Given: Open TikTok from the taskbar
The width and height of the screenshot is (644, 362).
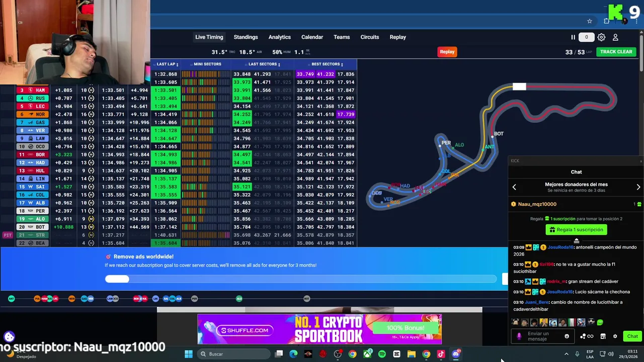Looking at the screenshot, I should 441,354.
